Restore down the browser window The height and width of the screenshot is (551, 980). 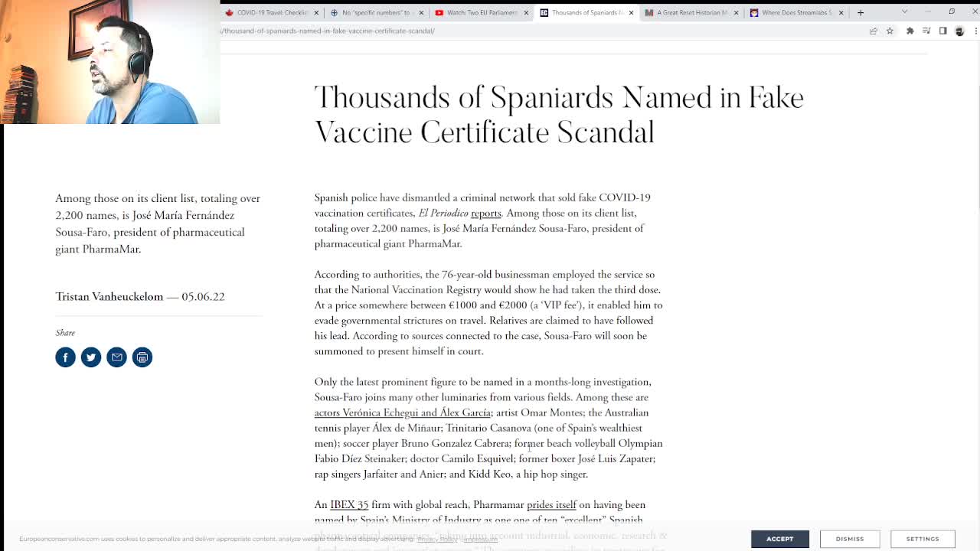[952, 11]
